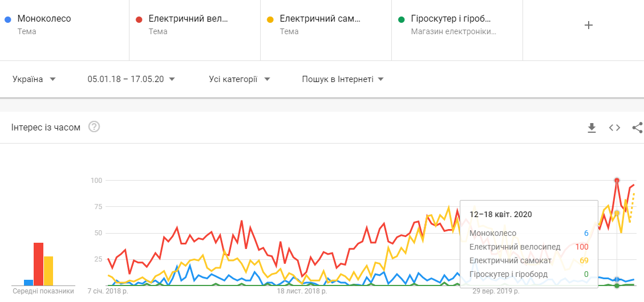Click the red dot beside Електричний вел…
The height and width of the screenshot is (302, 644).
click(139, 19)
